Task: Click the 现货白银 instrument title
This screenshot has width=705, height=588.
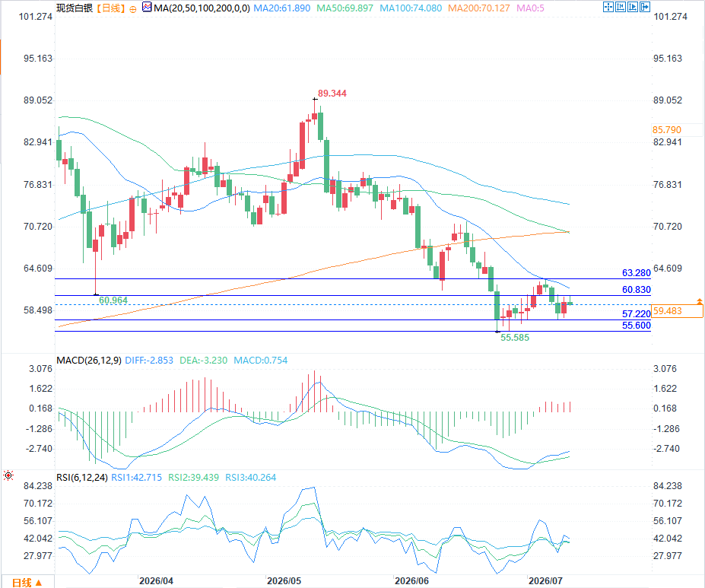Action: tap(75, 8)
